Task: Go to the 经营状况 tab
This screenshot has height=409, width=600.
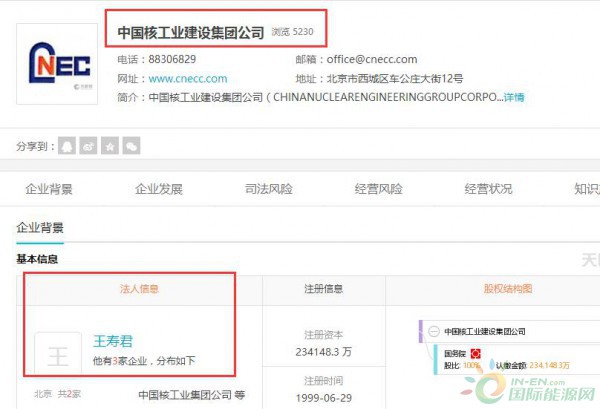Action: (x=489, y=189)
